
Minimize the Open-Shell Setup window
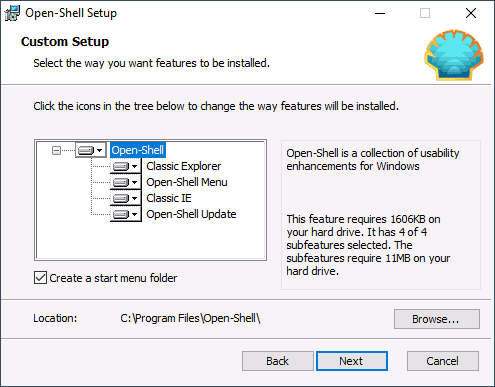[x=380, y=13]
